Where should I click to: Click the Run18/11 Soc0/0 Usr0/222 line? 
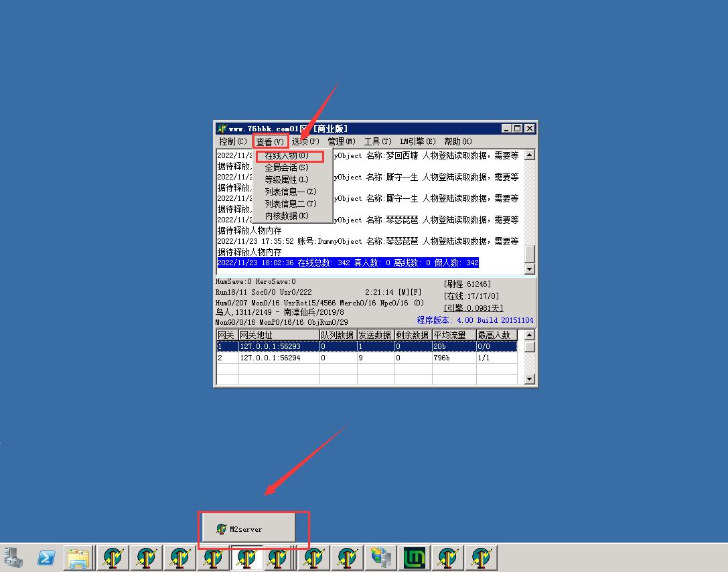click(263, 292)
